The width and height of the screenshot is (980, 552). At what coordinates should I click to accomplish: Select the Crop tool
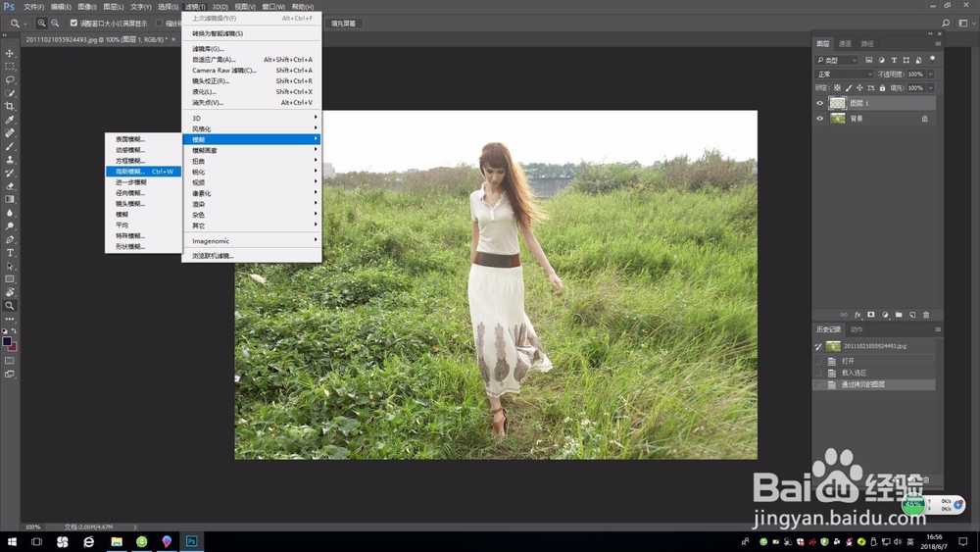tap(10, 106)
